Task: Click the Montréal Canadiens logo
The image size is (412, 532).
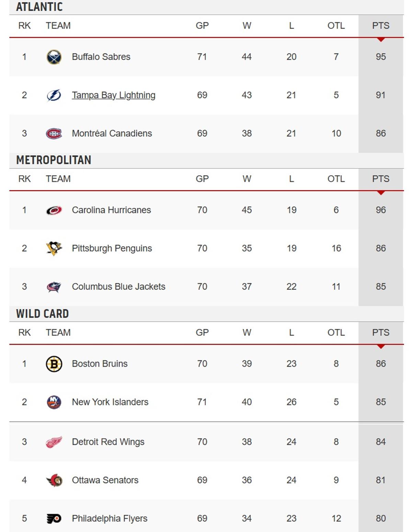Action: (x=54, y=133)
